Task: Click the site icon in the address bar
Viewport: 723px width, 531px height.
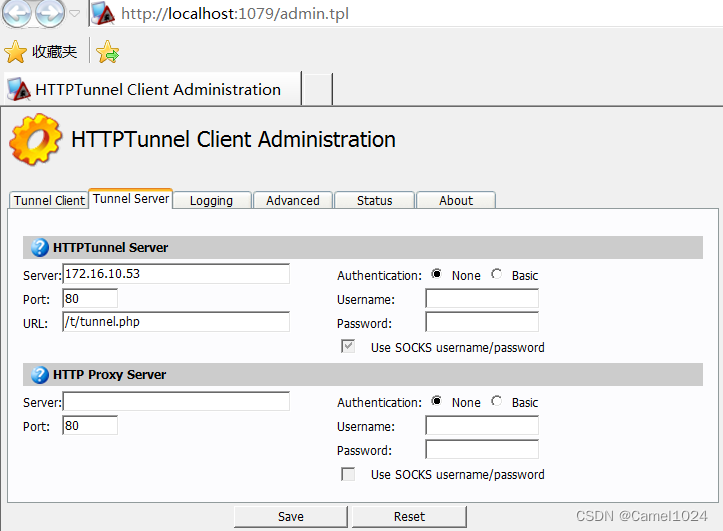Action: coord(103,13)
